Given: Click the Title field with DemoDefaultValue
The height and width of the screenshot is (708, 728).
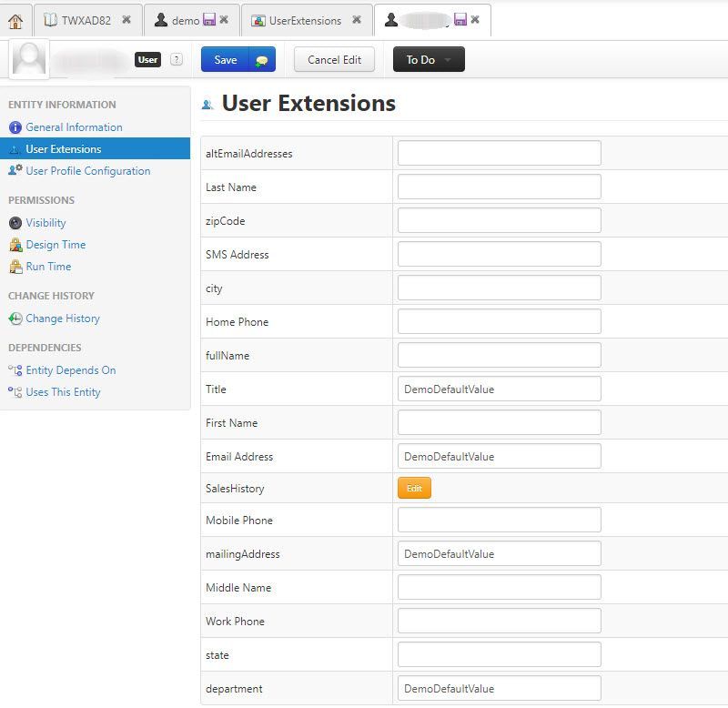Looking at the screenshot, I should tap(499, 389).
